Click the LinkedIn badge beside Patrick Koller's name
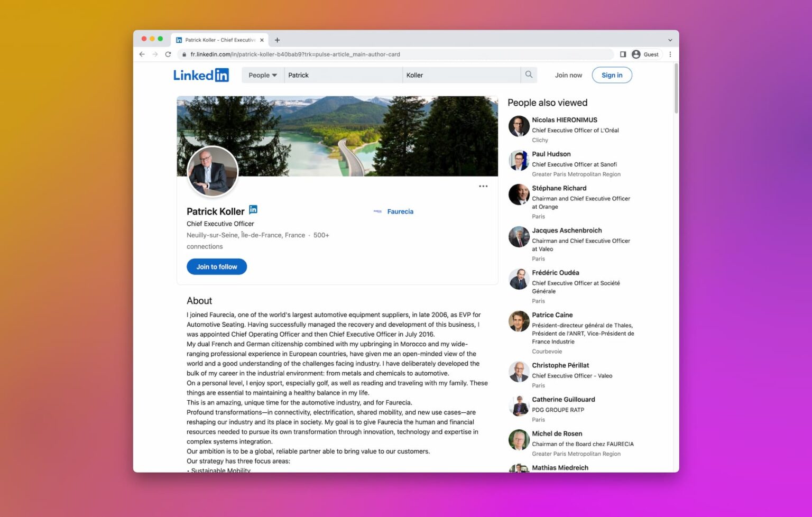The width and height of the screenshot is (812, 517). click(x=253, y=209)
